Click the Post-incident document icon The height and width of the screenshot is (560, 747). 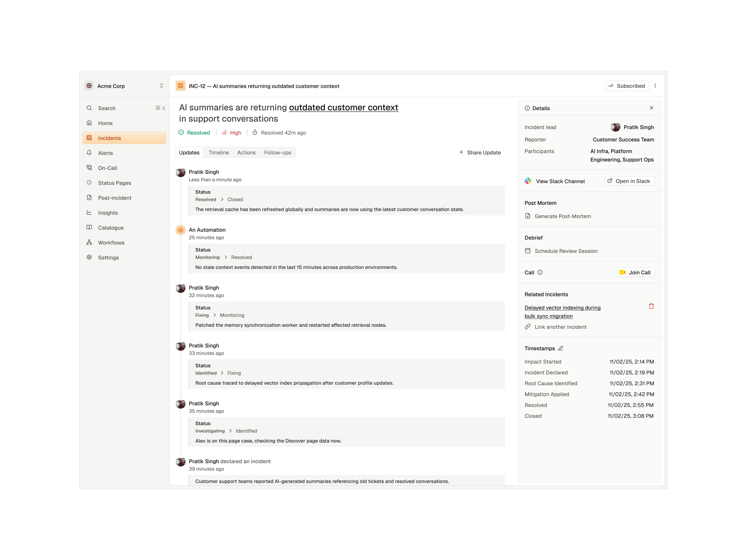pos(89,198)
